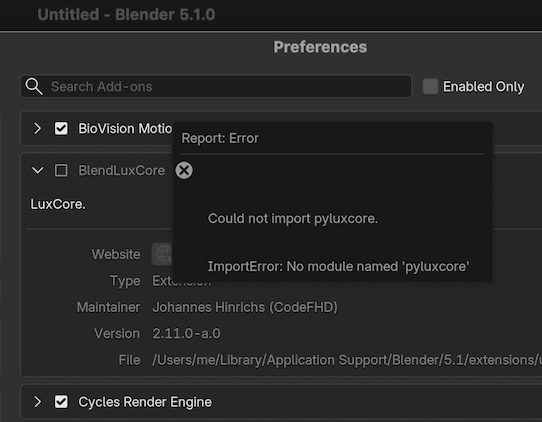Expand the Cycles Render Engine entry
This screenshot has height=422, width=542.
pyautogui.click(x=37, y=402)
